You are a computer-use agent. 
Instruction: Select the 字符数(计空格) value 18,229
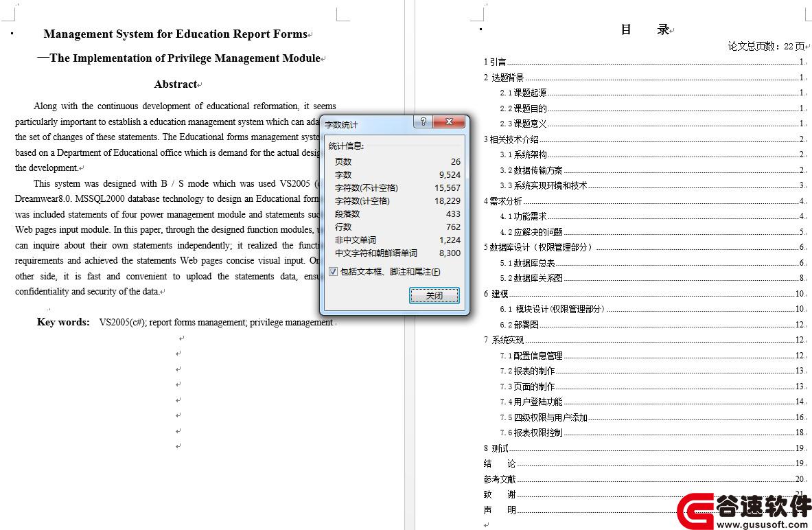[448, 200]
